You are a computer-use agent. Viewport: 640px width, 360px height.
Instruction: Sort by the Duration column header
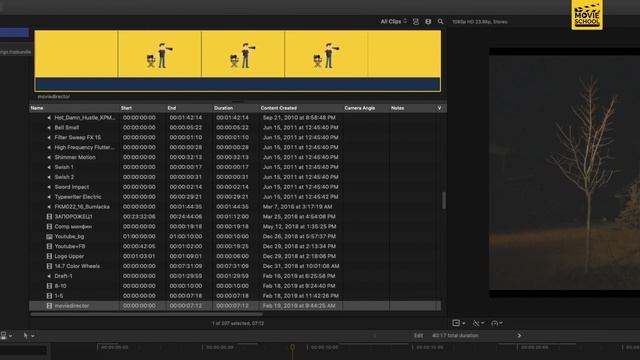pyautogui.click(x=223, y=108)
